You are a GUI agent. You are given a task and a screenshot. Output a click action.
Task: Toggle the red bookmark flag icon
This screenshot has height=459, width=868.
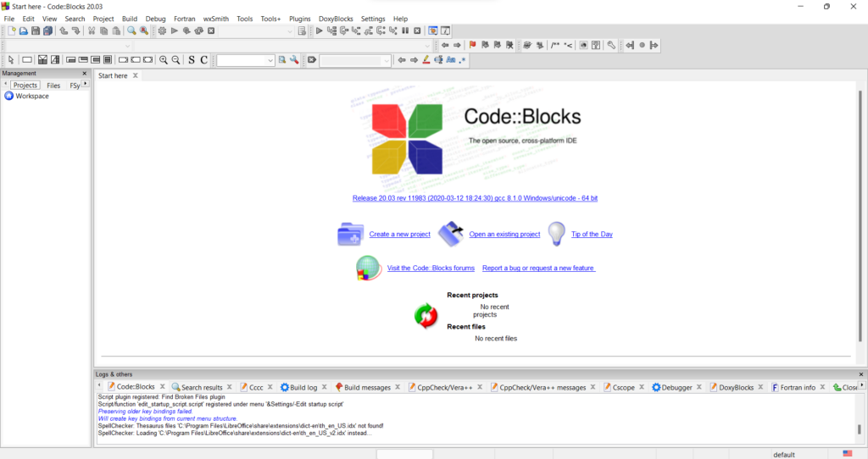click(x=473, y=46)
